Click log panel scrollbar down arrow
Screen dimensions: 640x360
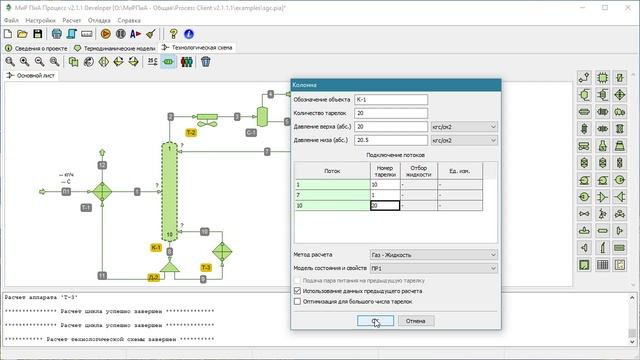pos(632,342)
